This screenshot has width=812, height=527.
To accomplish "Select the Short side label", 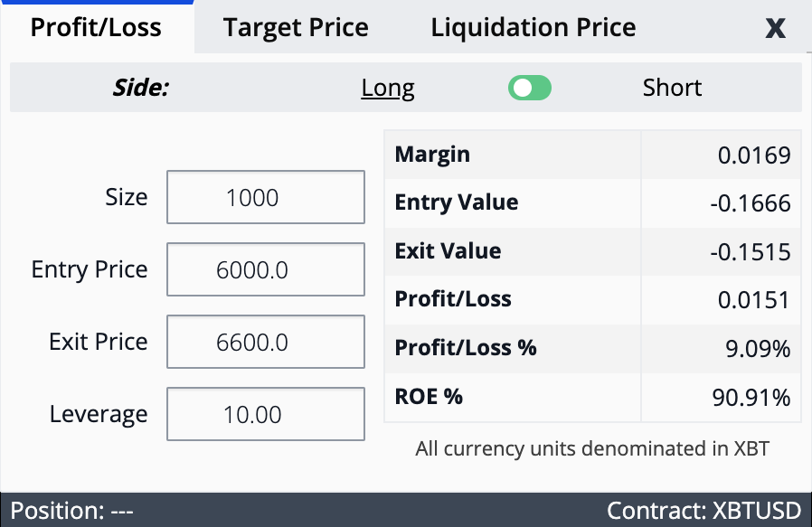I will (672, 88).
